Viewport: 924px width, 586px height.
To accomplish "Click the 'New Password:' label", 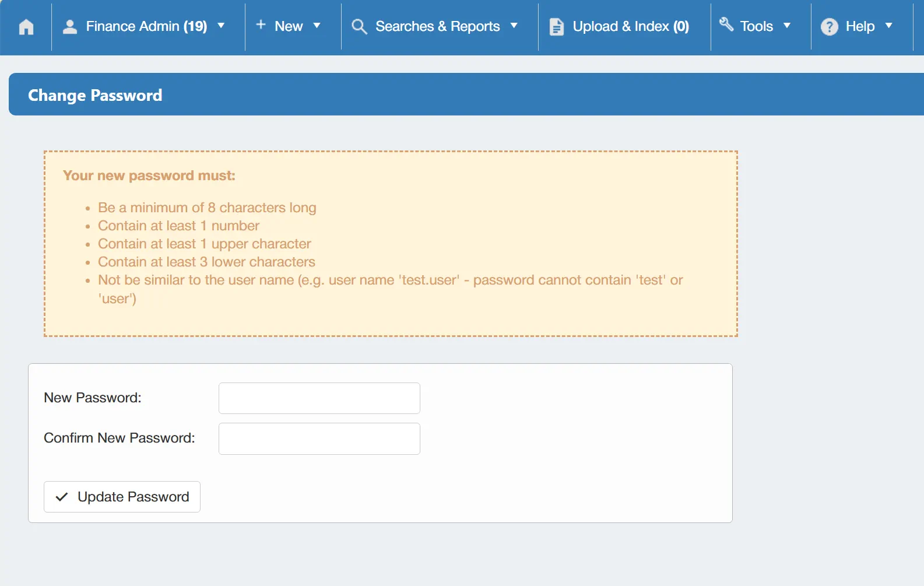I will click(93, 398).
